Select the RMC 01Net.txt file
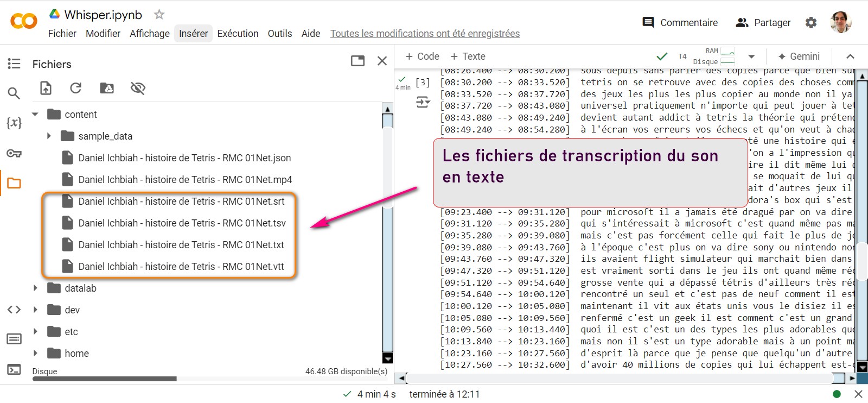Image resolution: width=868 pixels, height=403 pixels. click(x=181, y=245)
